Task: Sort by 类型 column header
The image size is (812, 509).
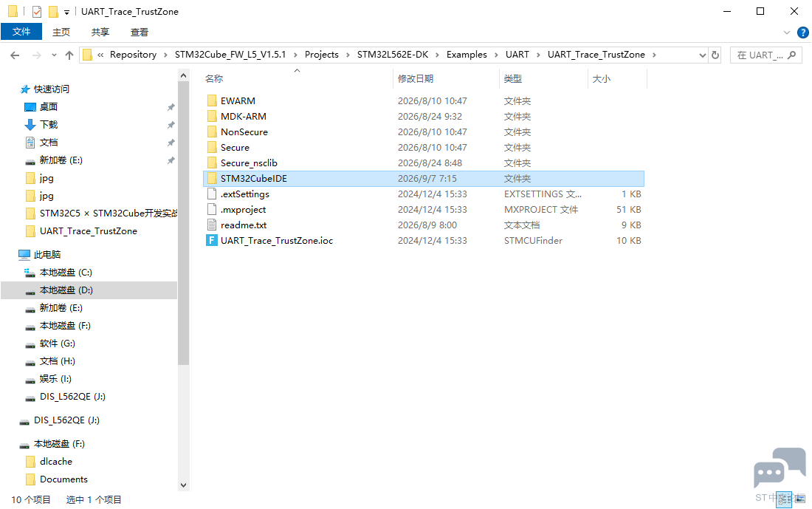Action: coord(513,79)
